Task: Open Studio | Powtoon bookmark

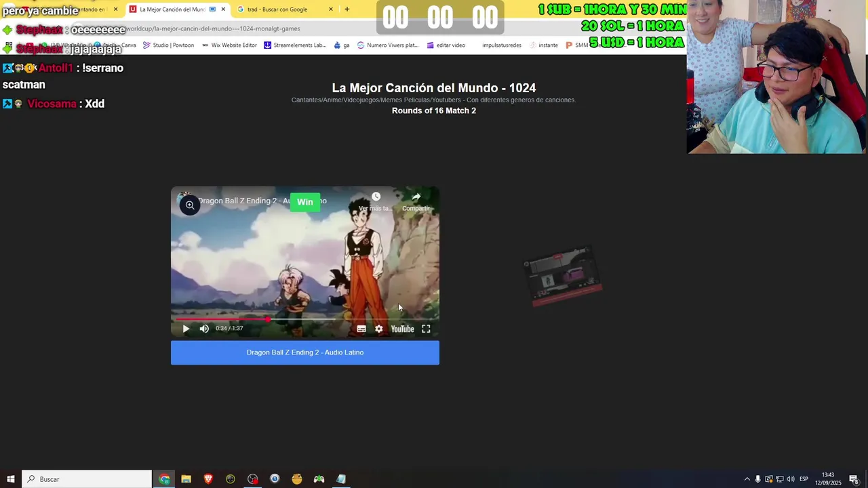Action: [168, 45]
